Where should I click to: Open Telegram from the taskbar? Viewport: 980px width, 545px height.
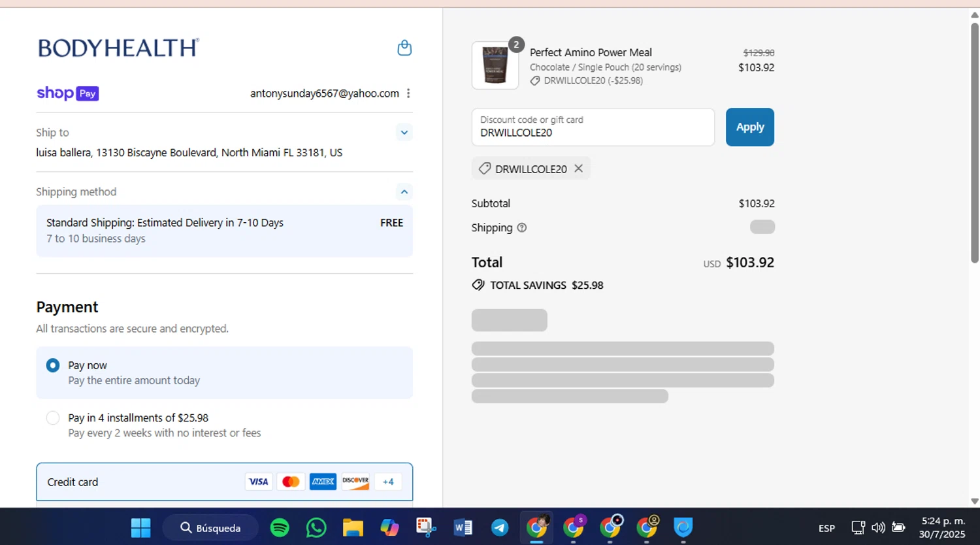[x=500, y=527]
